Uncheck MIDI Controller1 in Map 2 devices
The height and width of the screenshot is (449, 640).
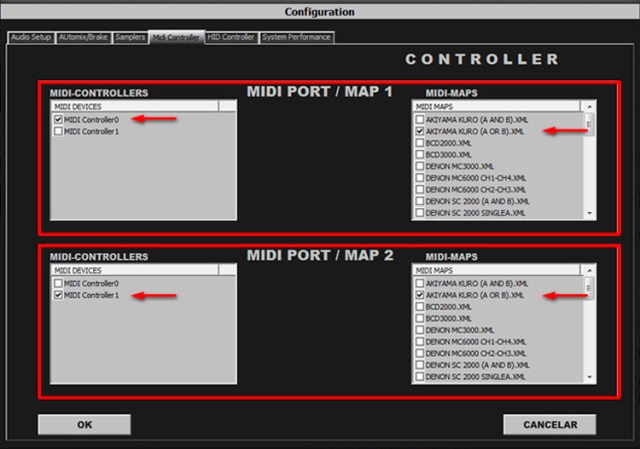point(56,296)
